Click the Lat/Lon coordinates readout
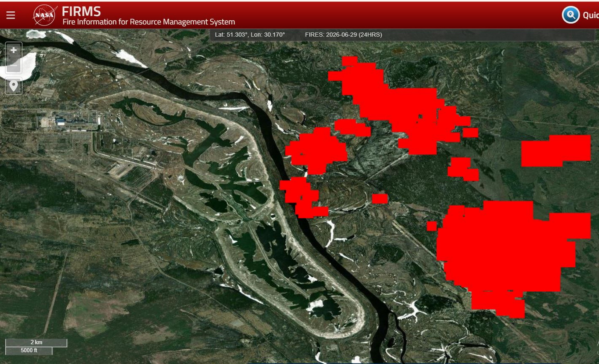The height and width of the screenshot is (364, 599). pos(250,35)
